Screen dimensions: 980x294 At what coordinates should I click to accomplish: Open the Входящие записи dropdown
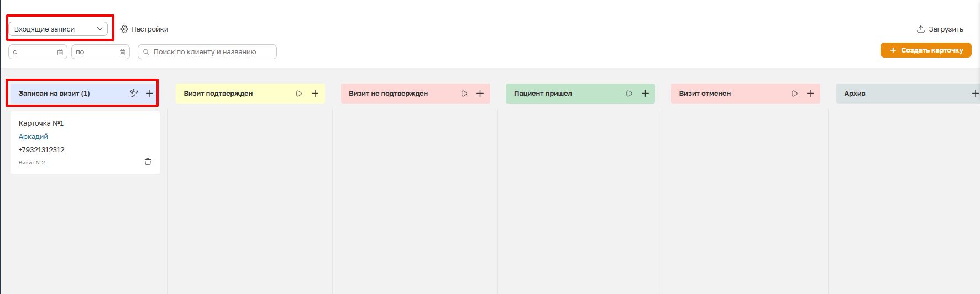58,29
